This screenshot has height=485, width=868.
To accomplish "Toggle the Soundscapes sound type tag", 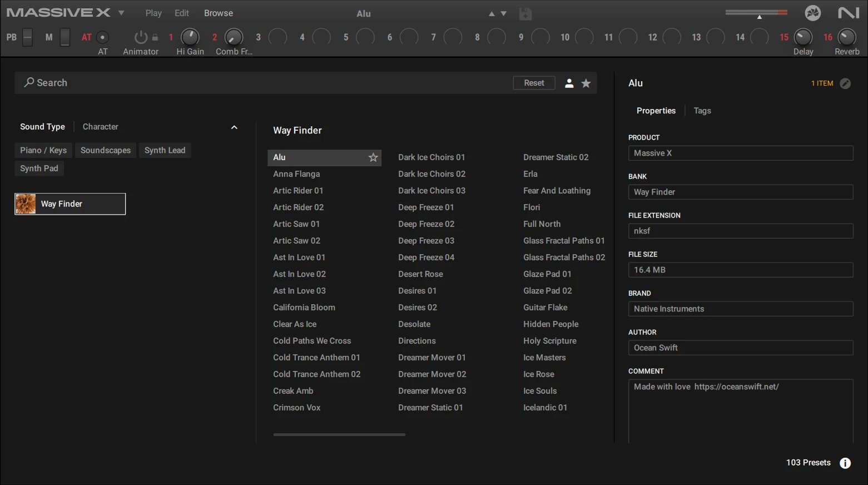I will (106, 150).
